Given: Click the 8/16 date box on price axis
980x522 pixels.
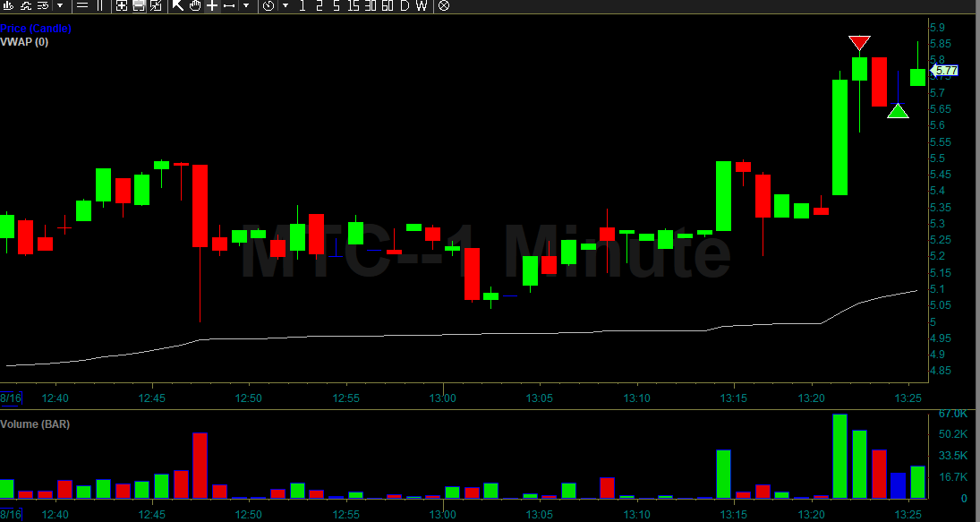Looking at the screenshot, I should click(x=11, y=398).
